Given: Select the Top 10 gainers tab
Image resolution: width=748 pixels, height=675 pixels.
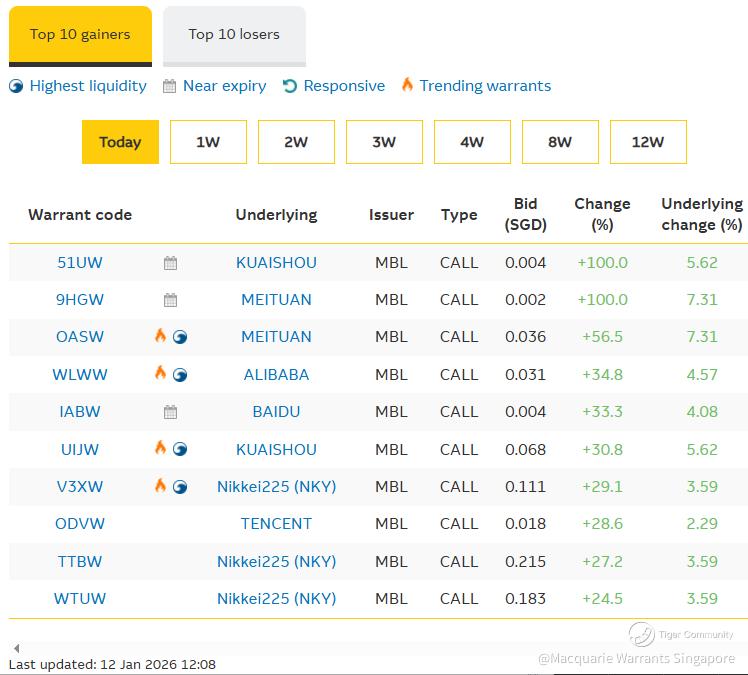Looking at the screenshot, I should (x=80, y=36).
